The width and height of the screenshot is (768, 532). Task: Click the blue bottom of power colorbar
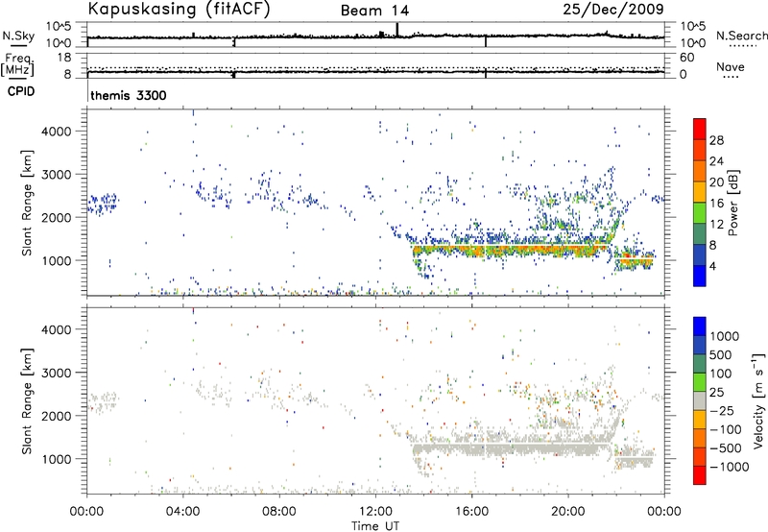tap(700, 276)
